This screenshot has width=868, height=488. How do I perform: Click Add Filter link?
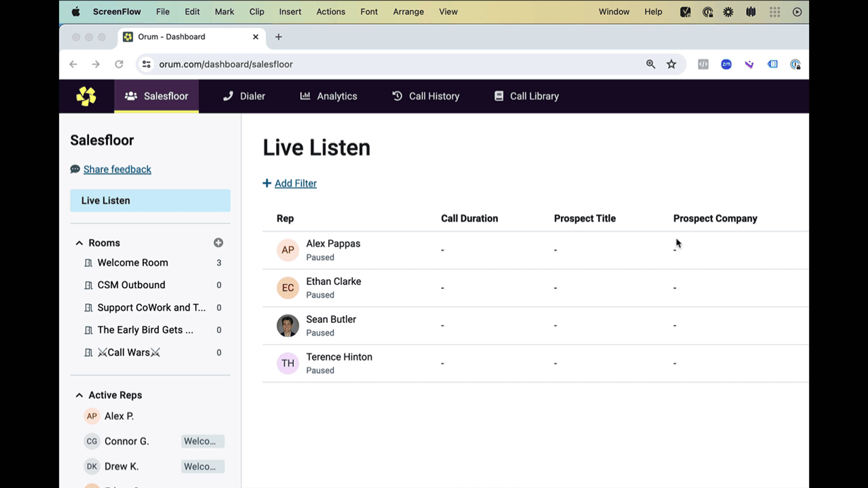pyautogui.click(x=295, y=183)
